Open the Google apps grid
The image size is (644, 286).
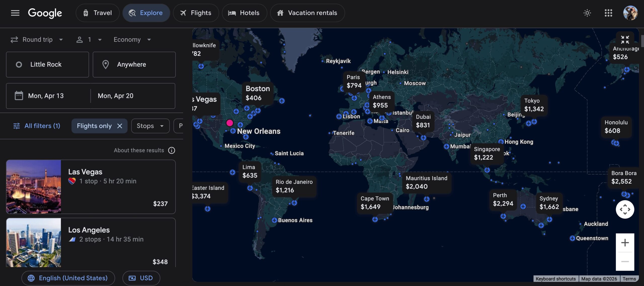coord(609,13)
